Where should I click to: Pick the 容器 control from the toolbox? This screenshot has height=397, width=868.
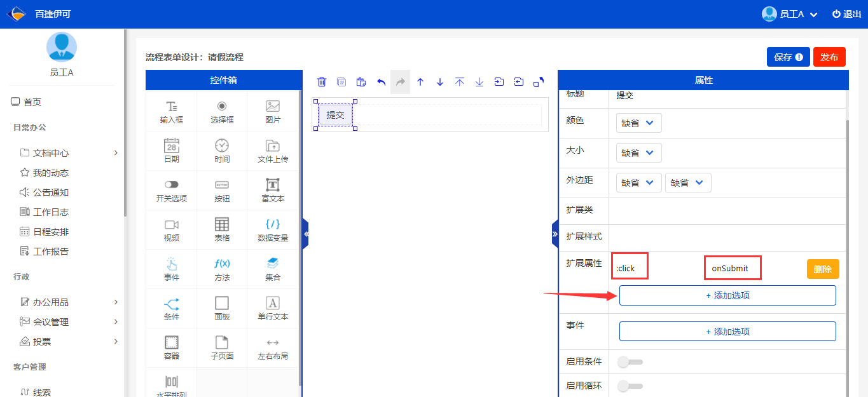tap(172, 348)
